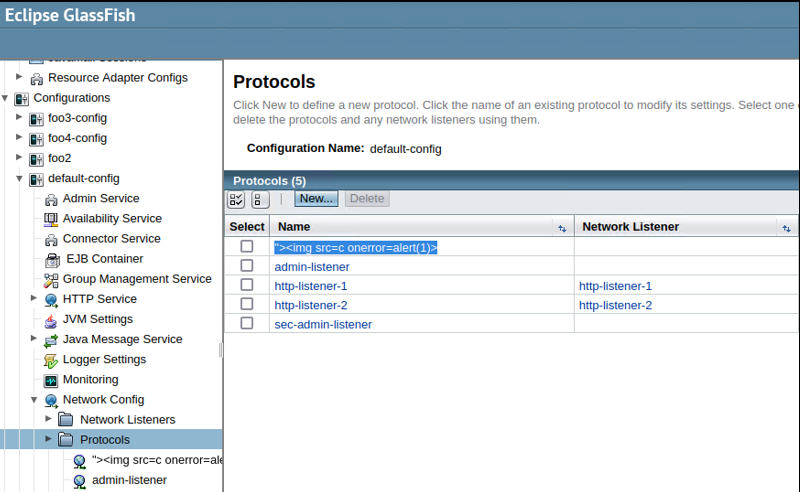Sort the table by Name column icon

click(x=562, y=228)
